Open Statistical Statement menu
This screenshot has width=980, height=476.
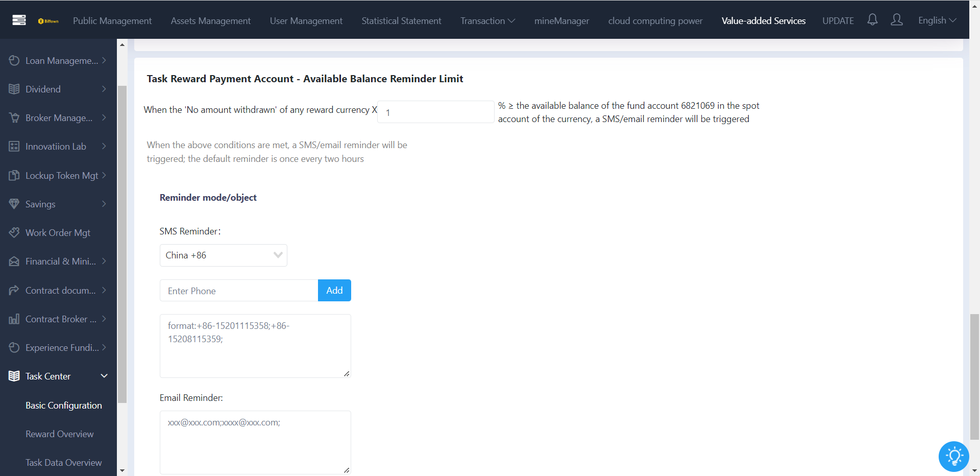(401, 20)
